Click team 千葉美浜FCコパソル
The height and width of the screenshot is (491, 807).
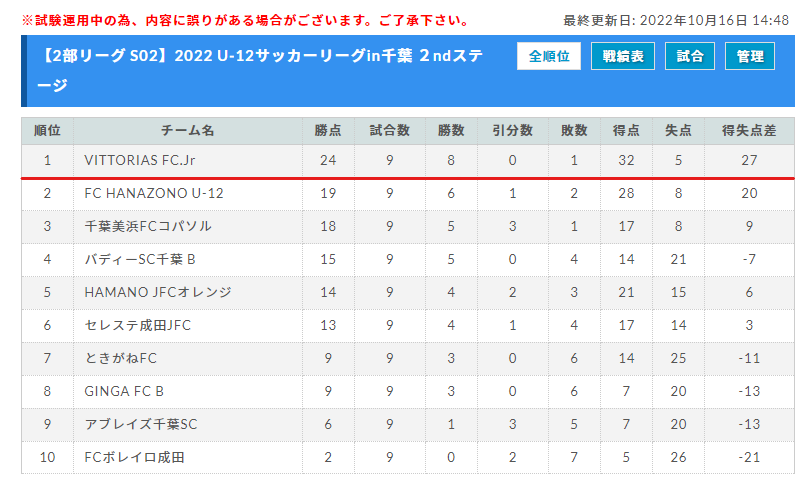coord(148,226)
